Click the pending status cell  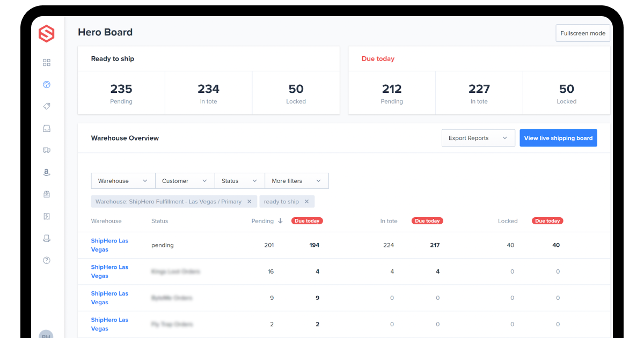tap(163, 245)
